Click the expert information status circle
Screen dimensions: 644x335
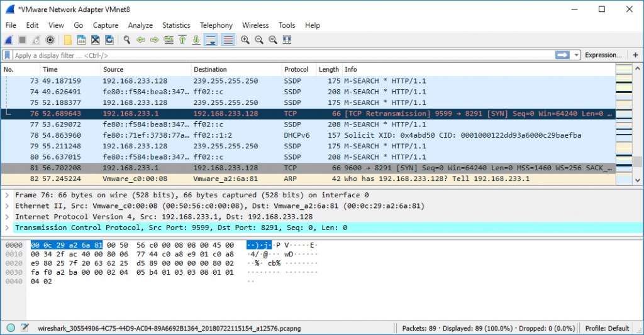coord(11,327)
